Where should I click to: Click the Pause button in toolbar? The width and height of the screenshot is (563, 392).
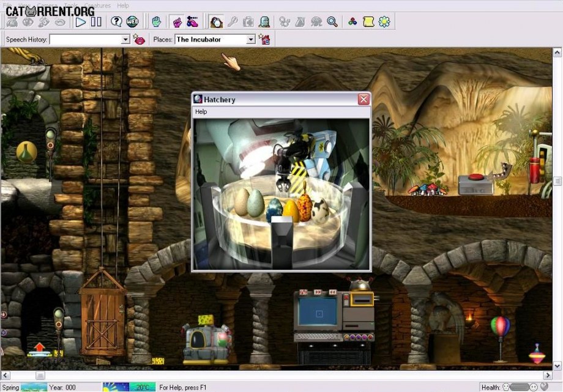[96, 22]
